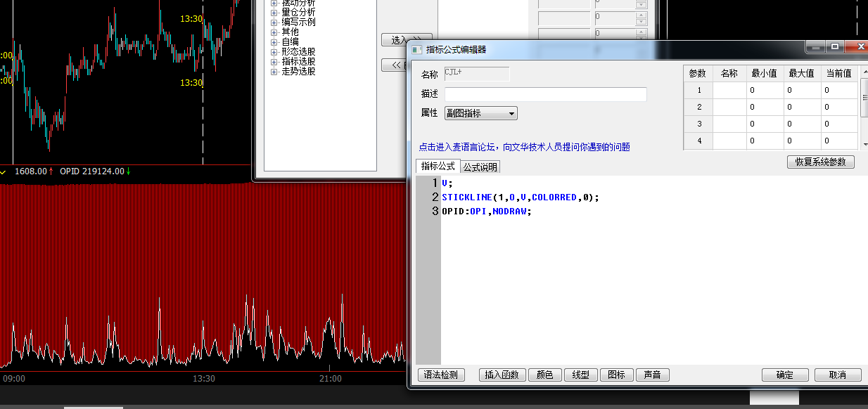
Task: Click the 1608.00 value label on chart
Action: pos(30,171)
